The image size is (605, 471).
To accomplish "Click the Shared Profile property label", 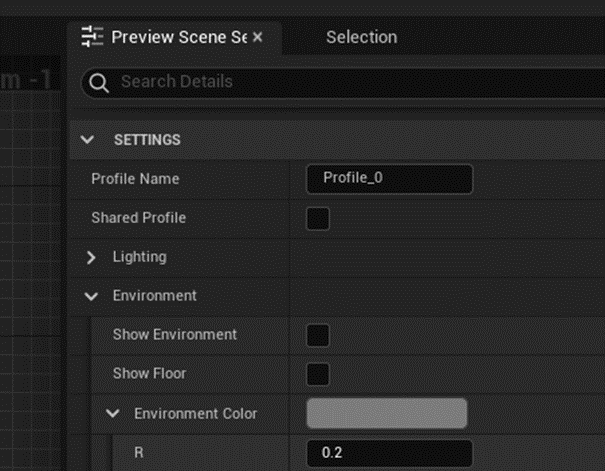I will (138, 218).
